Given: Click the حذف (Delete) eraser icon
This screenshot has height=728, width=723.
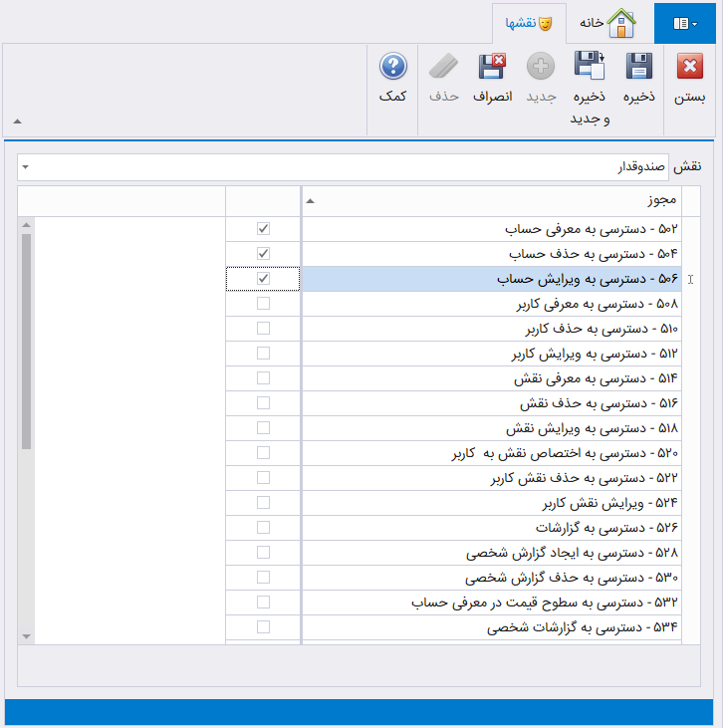Looking at the screenshot, I should tap(443, 68).
